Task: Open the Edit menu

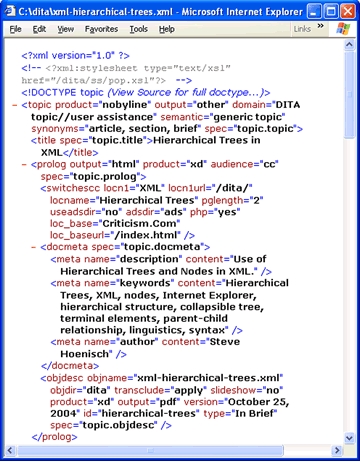Action: coord(39,29)
